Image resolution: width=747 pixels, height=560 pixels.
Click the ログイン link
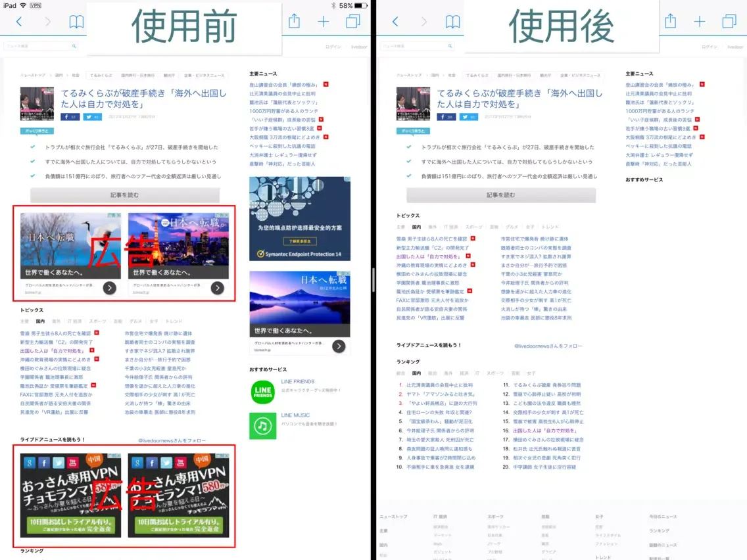click(332, 46)
